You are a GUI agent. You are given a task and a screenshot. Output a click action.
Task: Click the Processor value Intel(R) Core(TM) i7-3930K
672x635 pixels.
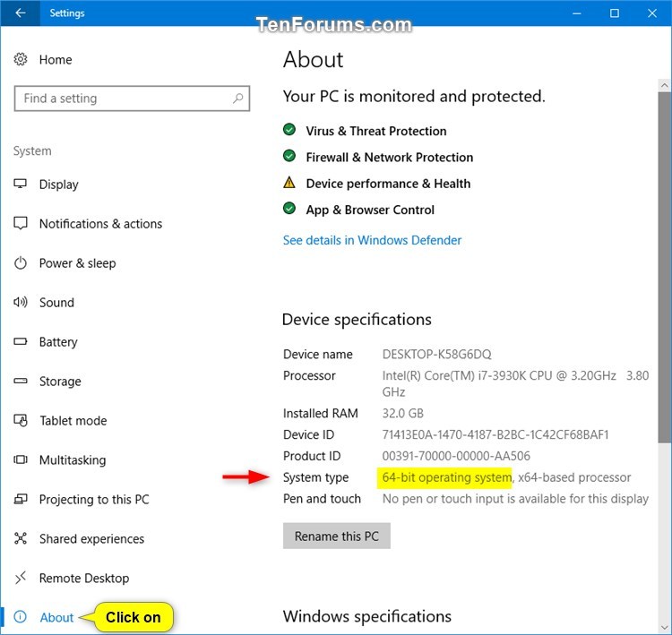tap(515, 383)
